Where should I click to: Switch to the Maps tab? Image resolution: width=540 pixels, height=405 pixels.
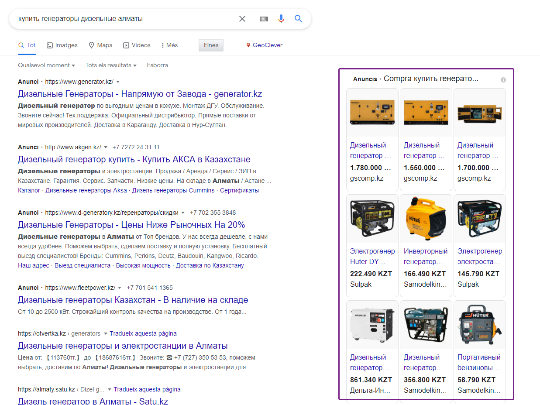[x=101, y=45]
